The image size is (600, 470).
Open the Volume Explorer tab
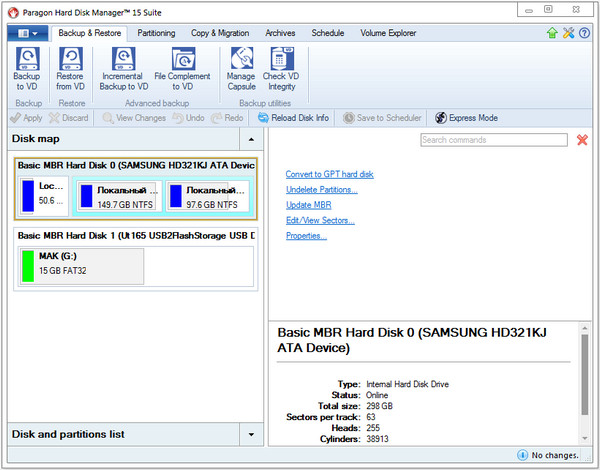(389, 33)
